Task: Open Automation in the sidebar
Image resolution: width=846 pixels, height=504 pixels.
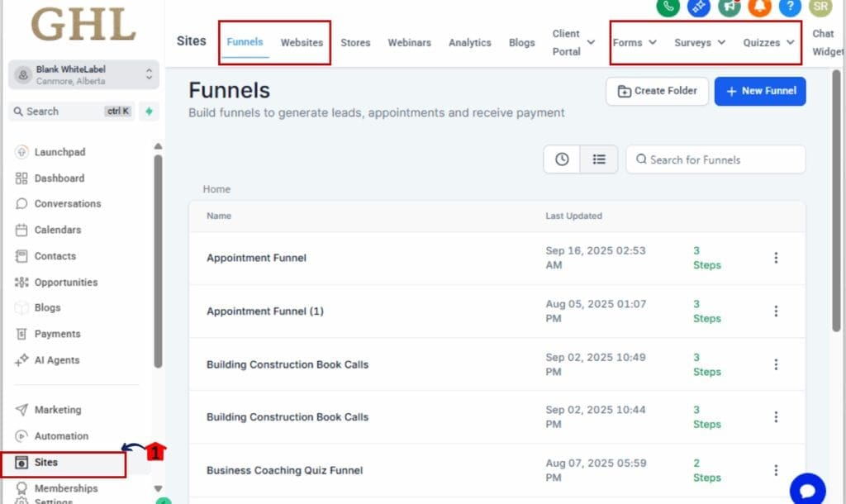Action: [61, 436]
